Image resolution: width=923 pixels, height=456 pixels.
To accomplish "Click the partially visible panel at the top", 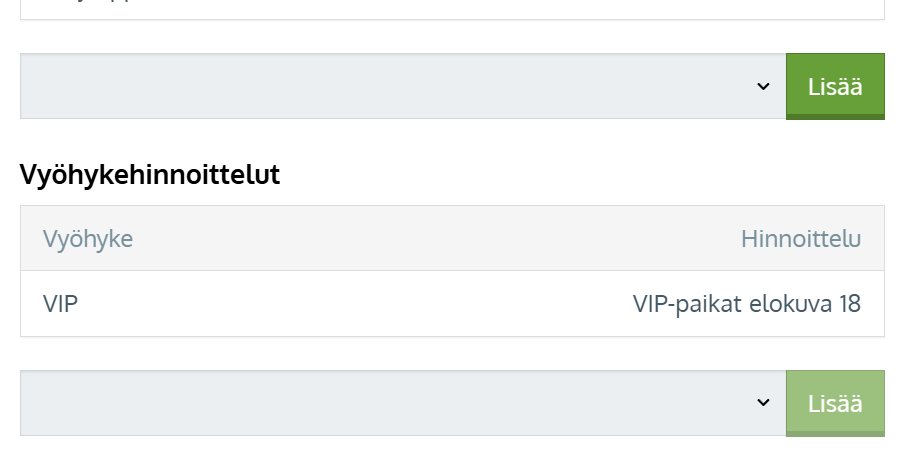I will click(452, 9).
